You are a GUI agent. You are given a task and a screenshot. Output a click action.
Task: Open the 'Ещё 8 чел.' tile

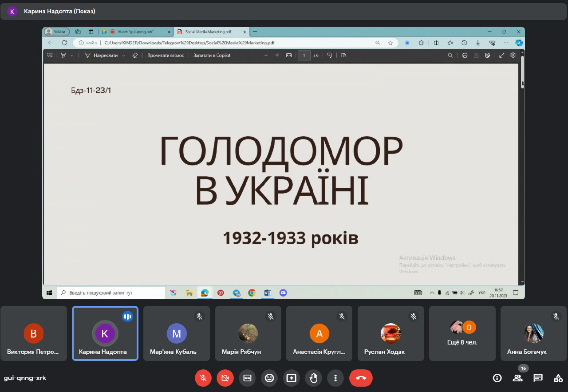(462, 333)
